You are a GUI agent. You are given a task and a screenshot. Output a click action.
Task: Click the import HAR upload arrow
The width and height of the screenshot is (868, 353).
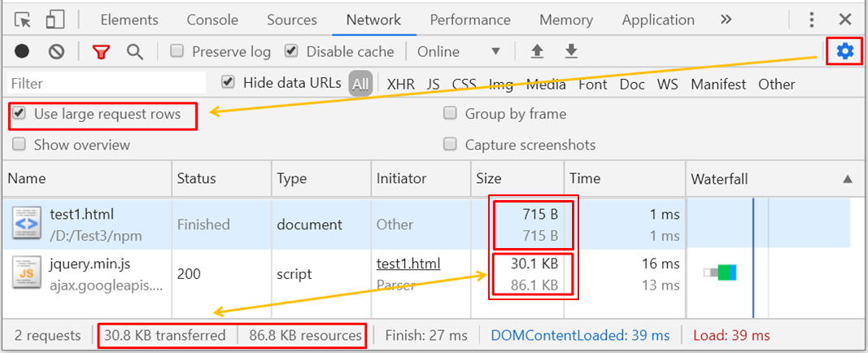click(537, 51)
